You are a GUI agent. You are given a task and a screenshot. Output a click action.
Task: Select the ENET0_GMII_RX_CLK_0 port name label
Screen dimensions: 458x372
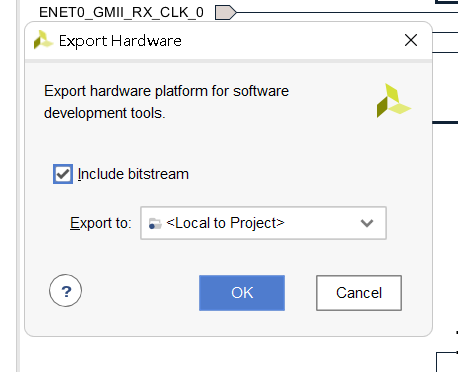coord(121,13)
